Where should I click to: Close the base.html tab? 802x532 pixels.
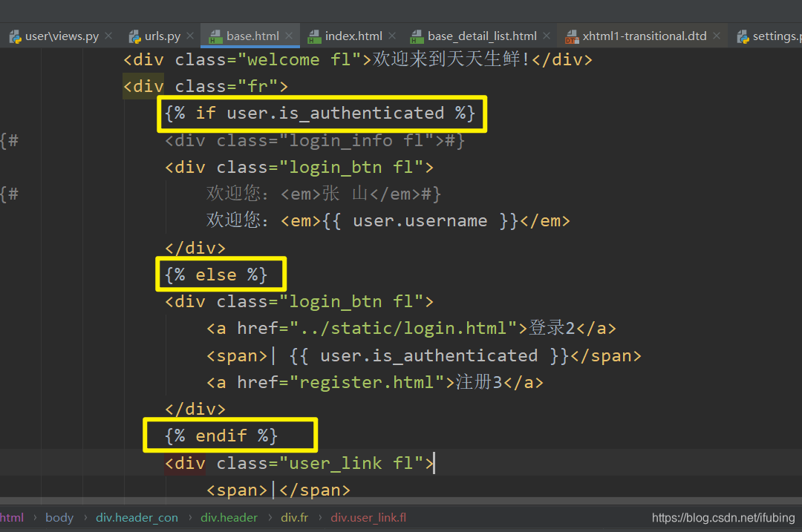click(289, 36)
